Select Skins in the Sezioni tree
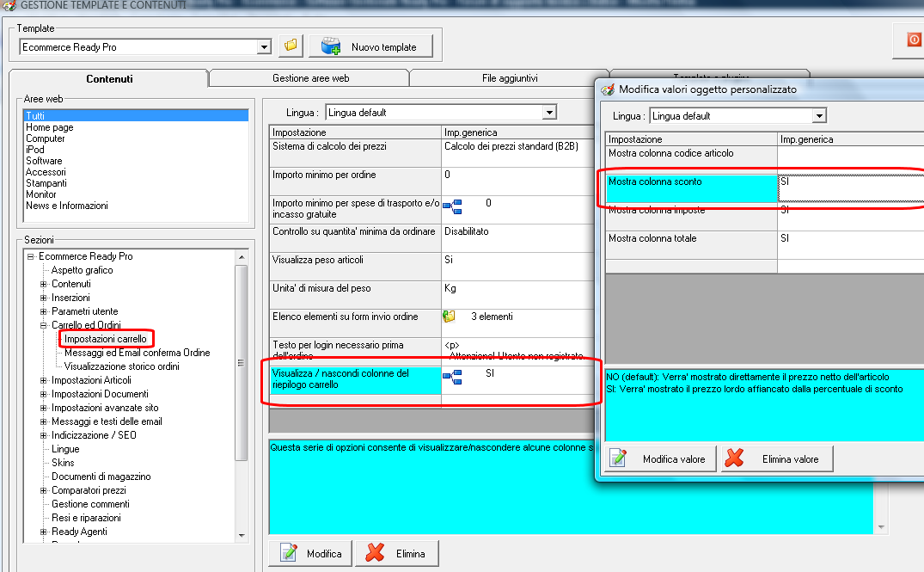924x572 pixels. [x=63, y=463]
